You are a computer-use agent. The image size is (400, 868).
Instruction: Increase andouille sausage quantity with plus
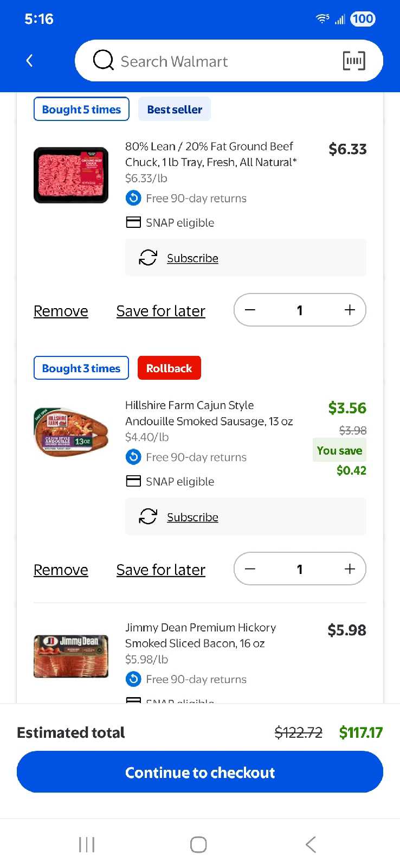pos(350,569)
